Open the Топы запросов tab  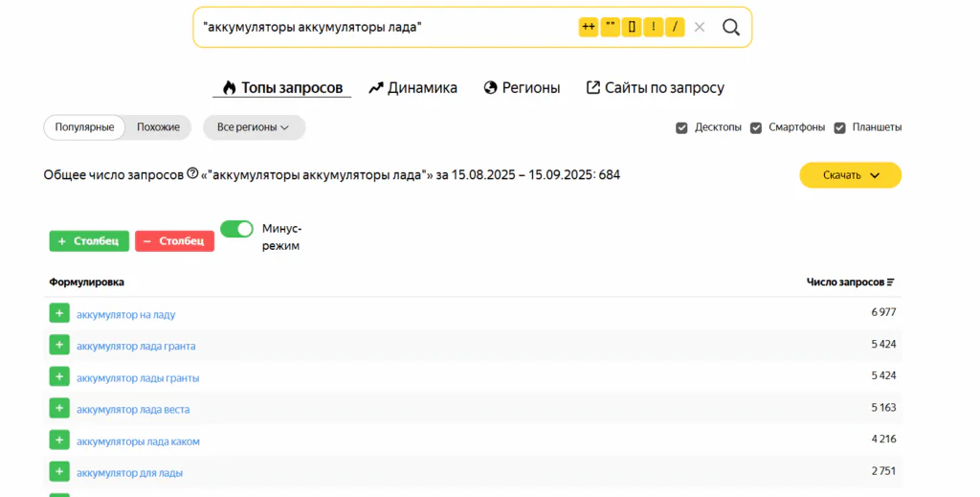click(x=282, y=87)
